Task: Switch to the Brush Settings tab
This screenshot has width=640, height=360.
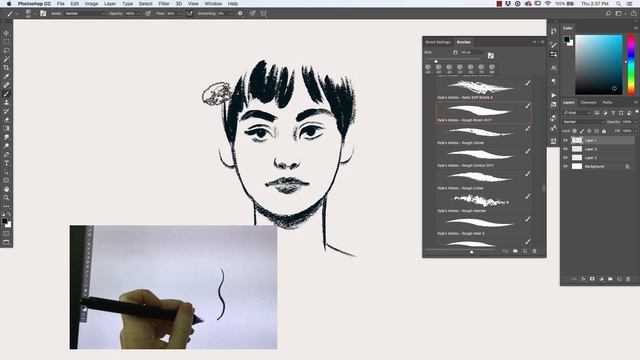Action: [438, 42]
